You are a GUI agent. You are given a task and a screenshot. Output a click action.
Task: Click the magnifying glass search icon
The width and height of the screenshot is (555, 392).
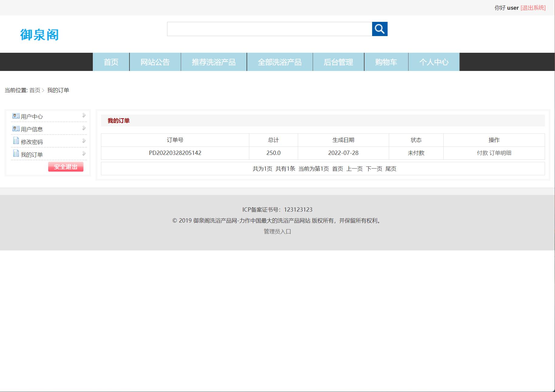(380, 29)
